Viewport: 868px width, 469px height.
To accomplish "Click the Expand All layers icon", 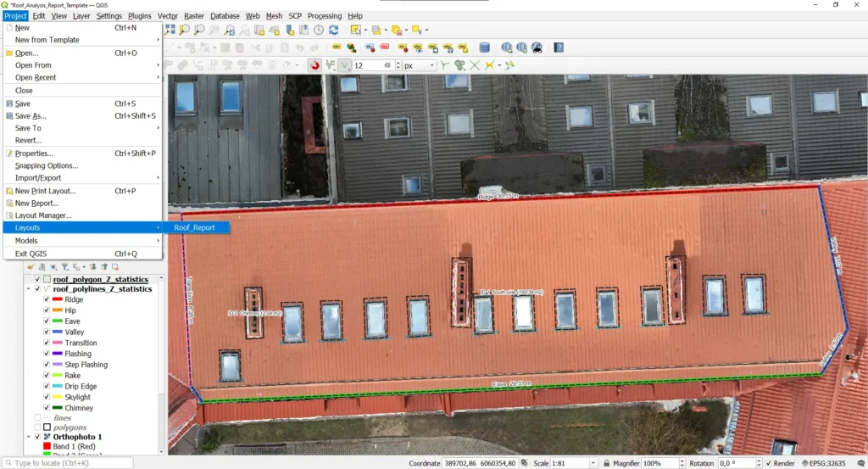I will click(x=92, y=267).
